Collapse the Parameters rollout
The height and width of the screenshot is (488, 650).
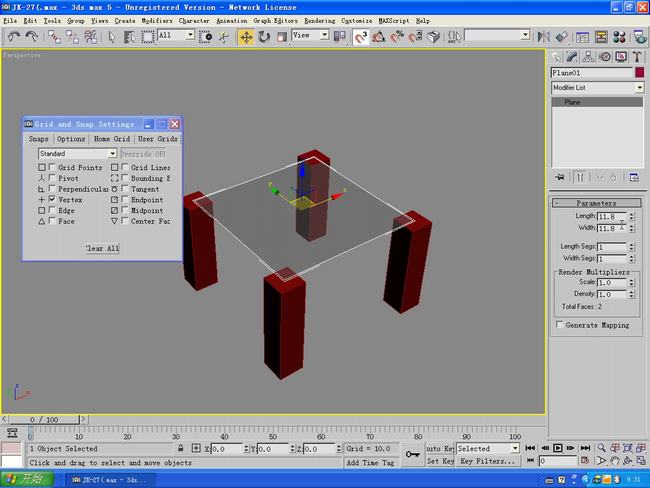(x=597, y=203)
